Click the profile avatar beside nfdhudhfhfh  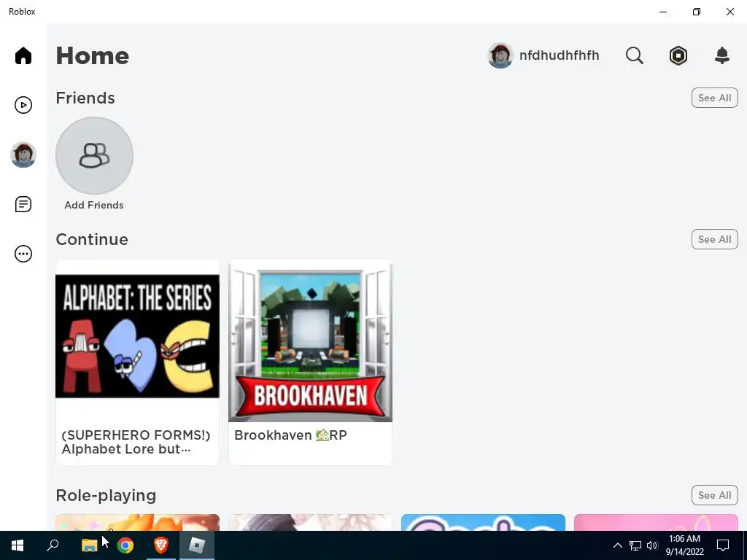pyautogui.click(x=500, y=55)
